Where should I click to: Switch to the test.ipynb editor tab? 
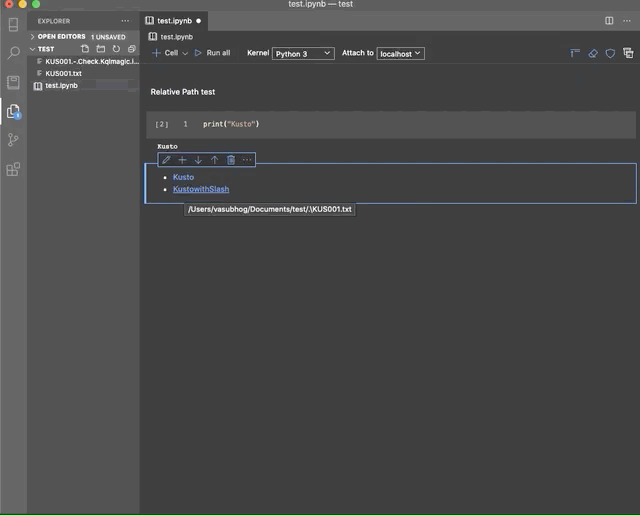coord(174,21)
